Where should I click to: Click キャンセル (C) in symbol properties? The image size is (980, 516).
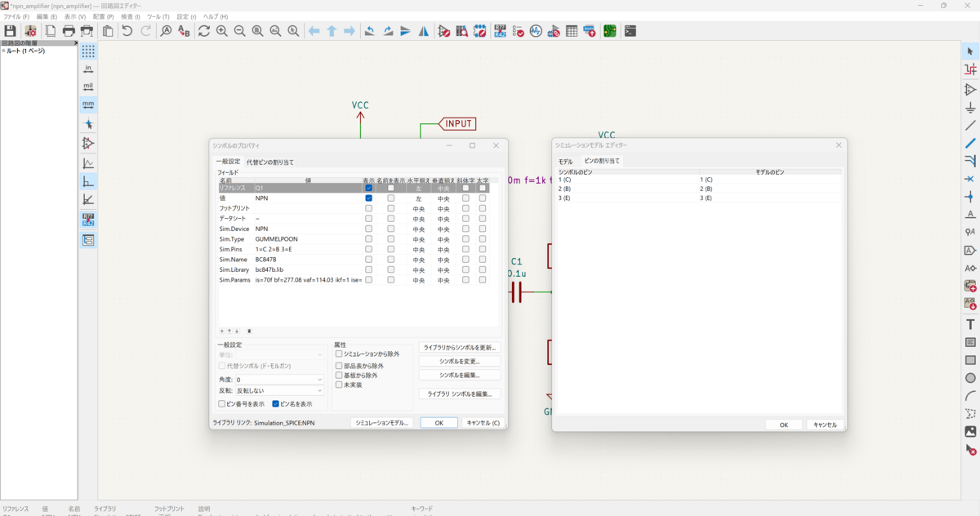(482, 423)
